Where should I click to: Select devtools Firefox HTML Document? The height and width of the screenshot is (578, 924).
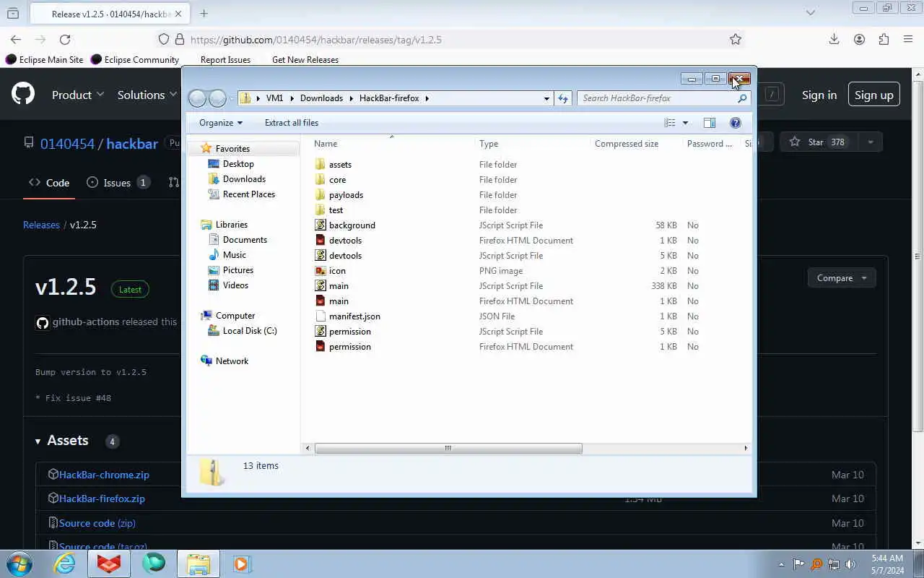point(345,241)
